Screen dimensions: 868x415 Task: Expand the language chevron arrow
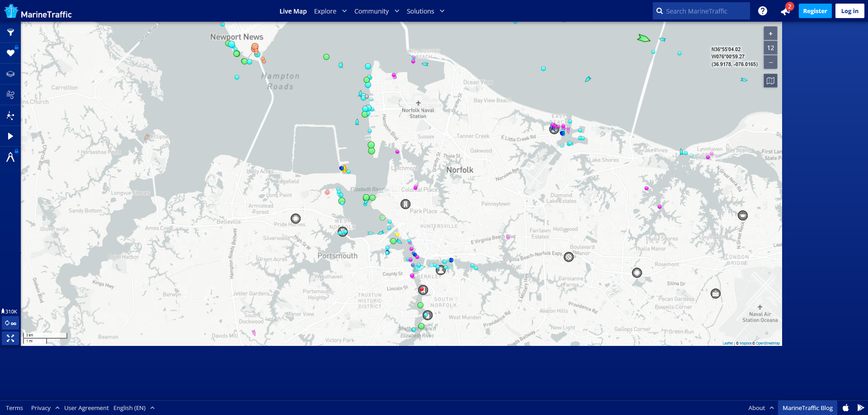click(x=152, y=408)
